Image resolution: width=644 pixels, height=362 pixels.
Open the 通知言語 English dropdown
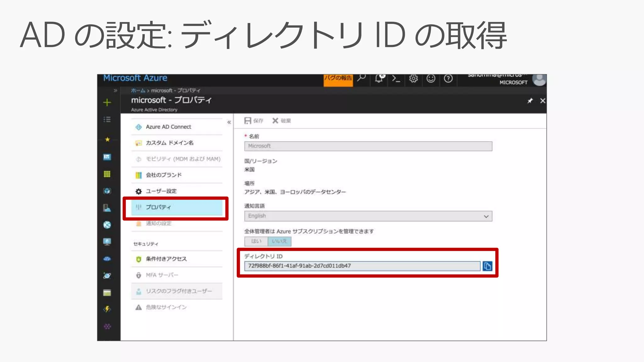[368, 216]
